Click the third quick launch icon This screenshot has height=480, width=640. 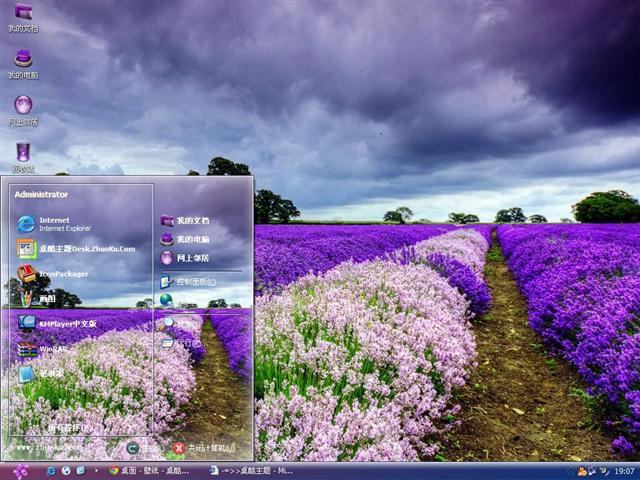click(x=81, y=471)
